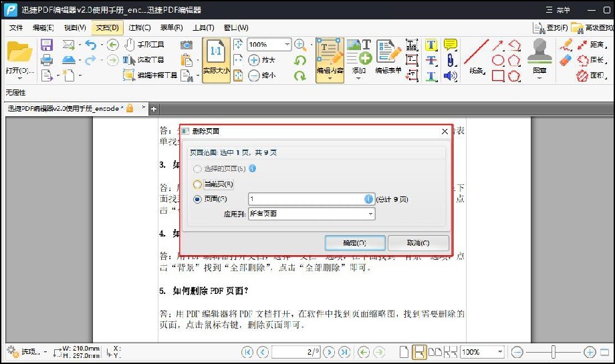Image resolution: width=615 pixels, height=364 pixels.
Task: Select the pages (页面) radio button
Action: [x=197, y=199]
